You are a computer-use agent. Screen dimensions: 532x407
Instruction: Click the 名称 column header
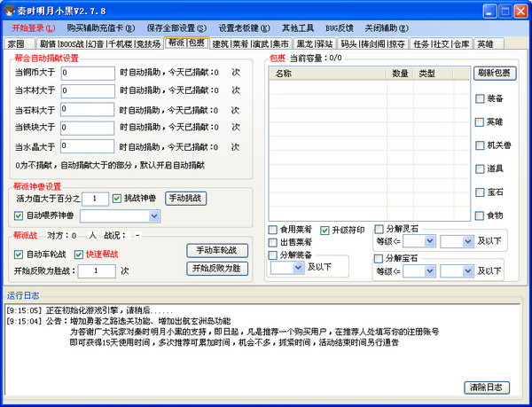coord(328,74)
